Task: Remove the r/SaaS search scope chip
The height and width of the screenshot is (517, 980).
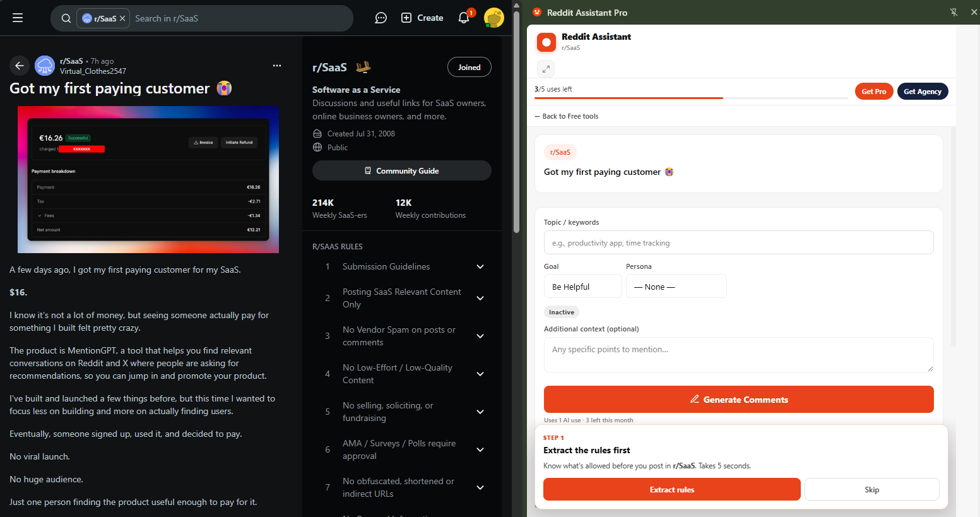Action: point(122,18)
